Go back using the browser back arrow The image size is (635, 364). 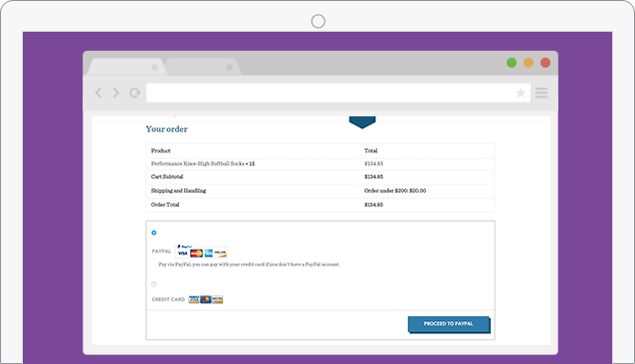point(98,93)
